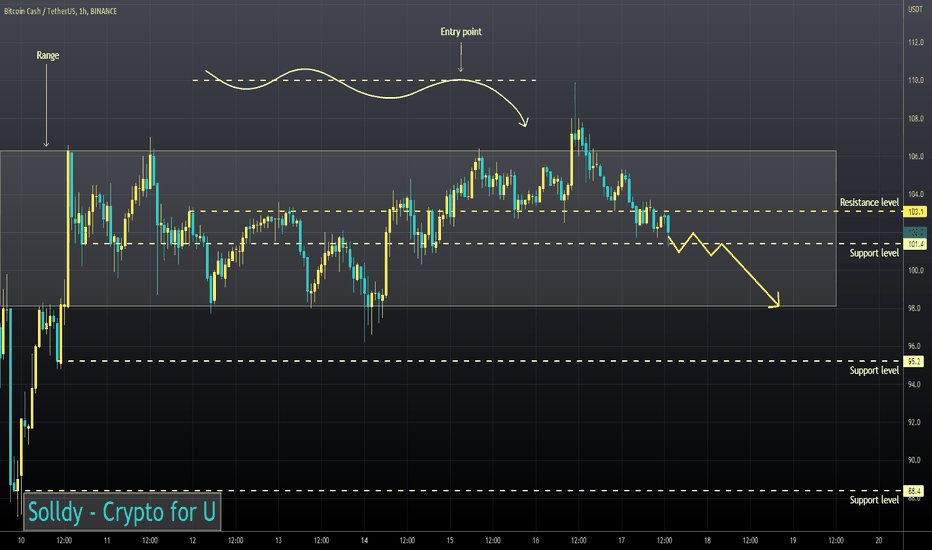Click day 10 on the time axis
Image resolution: width=932 pixels, height=550 pixels.
[x=21, y=540]
